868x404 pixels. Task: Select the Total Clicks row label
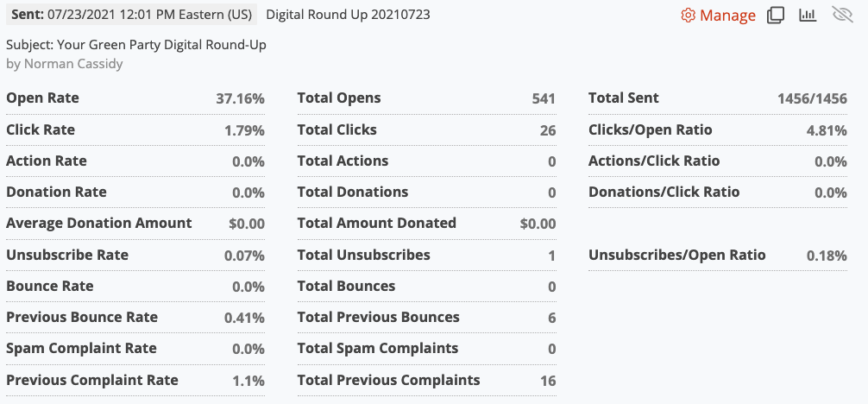click(x=337, y=129)
